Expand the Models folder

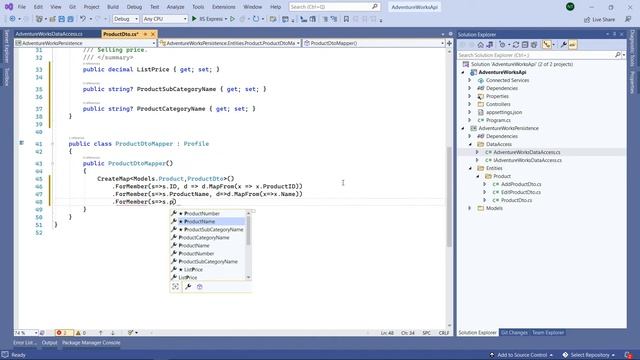point(469,208)
